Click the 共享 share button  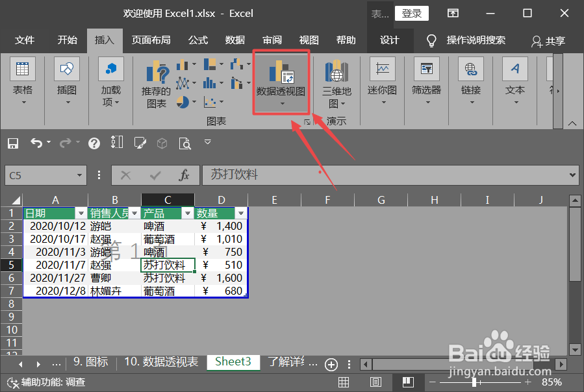point(548,41)
